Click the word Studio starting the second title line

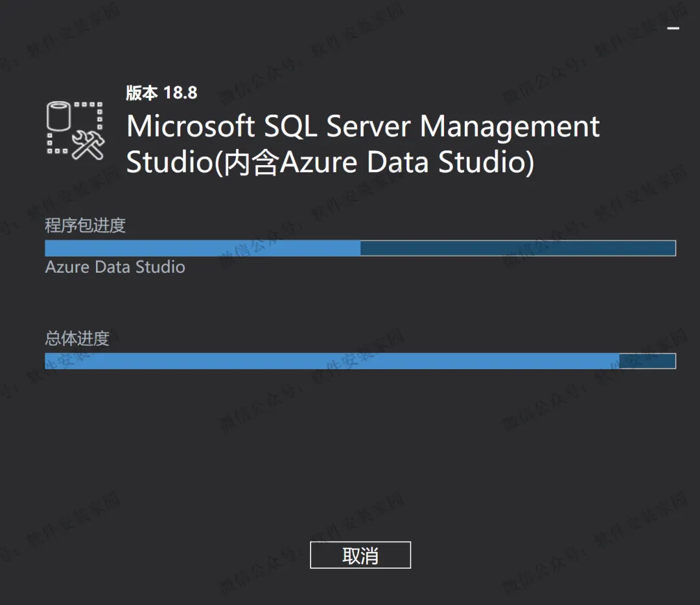[x=169, y=162]
